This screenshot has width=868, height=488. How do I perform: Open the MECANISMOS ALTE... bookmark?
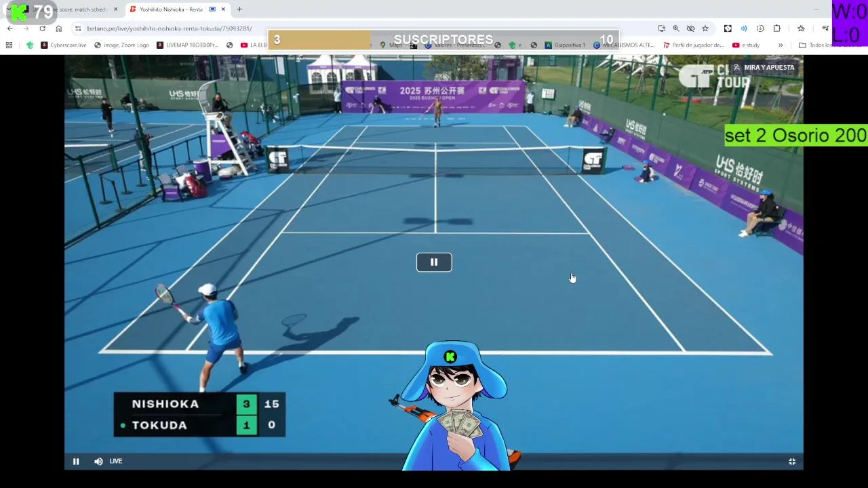click(624, 45)
